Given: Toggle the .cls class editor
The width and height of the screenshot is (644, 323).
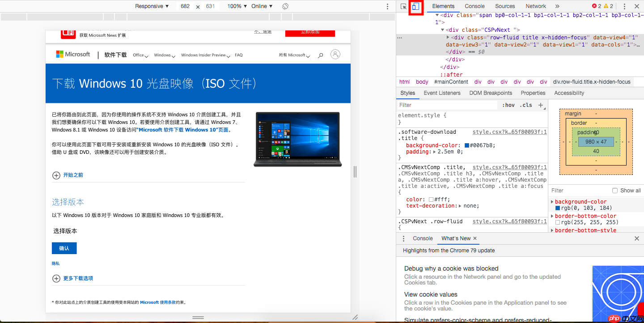Looking at the screenshot, I should click(x=526, y=105).
